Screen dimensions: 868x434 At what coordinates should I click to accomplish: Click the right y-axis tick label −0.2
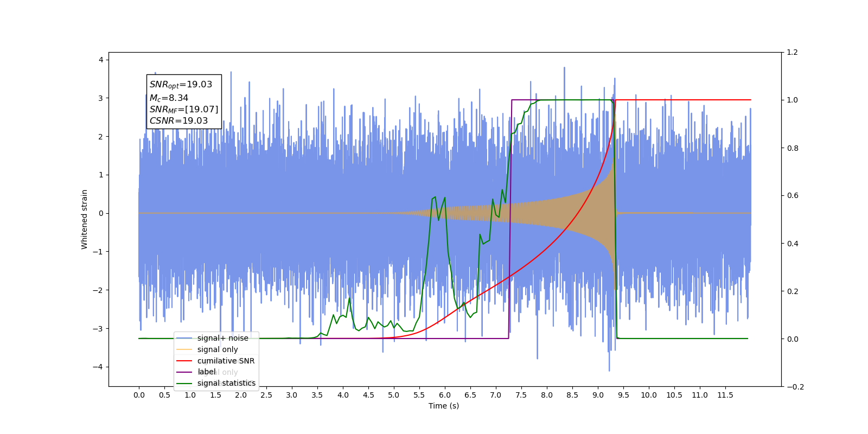point(796,387)
